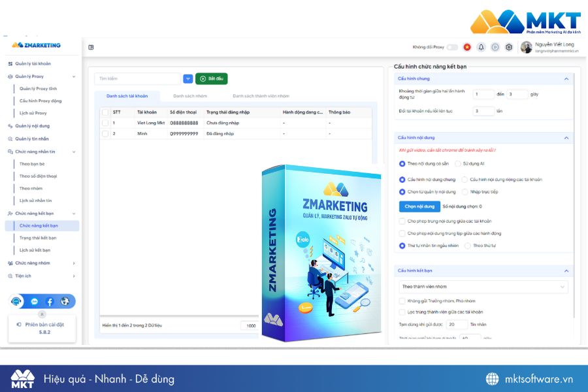The image size is (588, 392).
Task: Click the sidebar collapse panel icon
Action: click(x=91, y=47)
